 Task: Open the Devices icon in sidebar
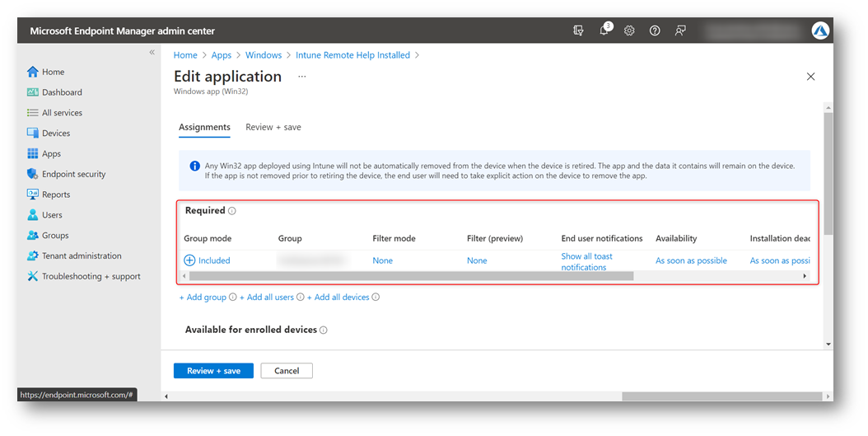click(x=33, y=133)
